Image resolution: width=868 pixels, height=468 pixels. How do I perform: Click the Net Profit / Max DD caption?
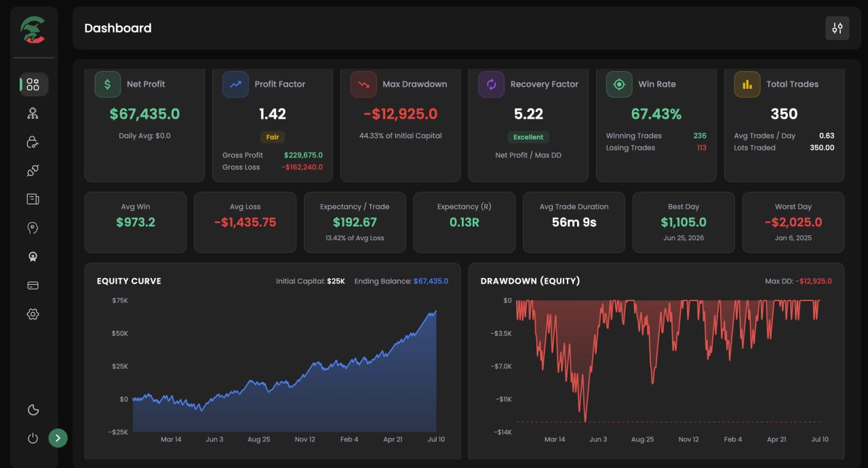coord(528,155)
